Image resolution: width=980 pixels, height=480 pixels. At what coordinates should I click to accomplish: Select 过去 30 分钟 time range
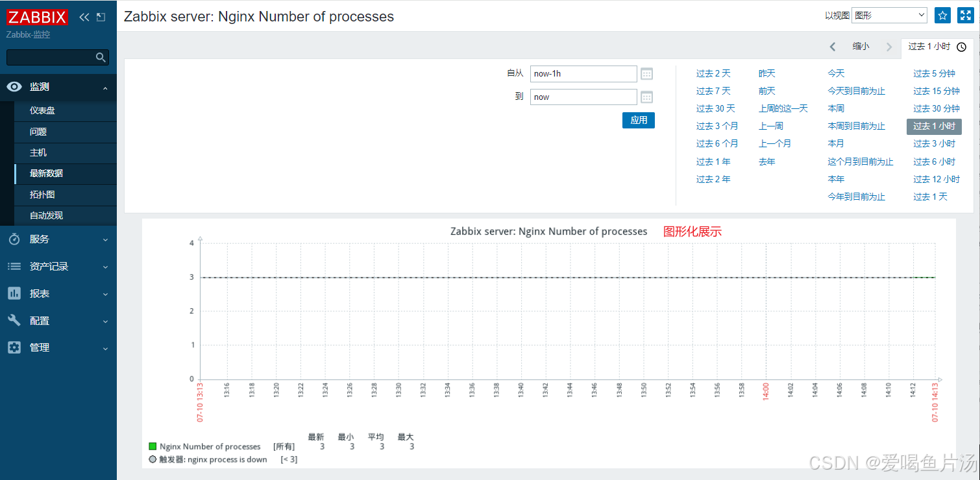(937, 109)
